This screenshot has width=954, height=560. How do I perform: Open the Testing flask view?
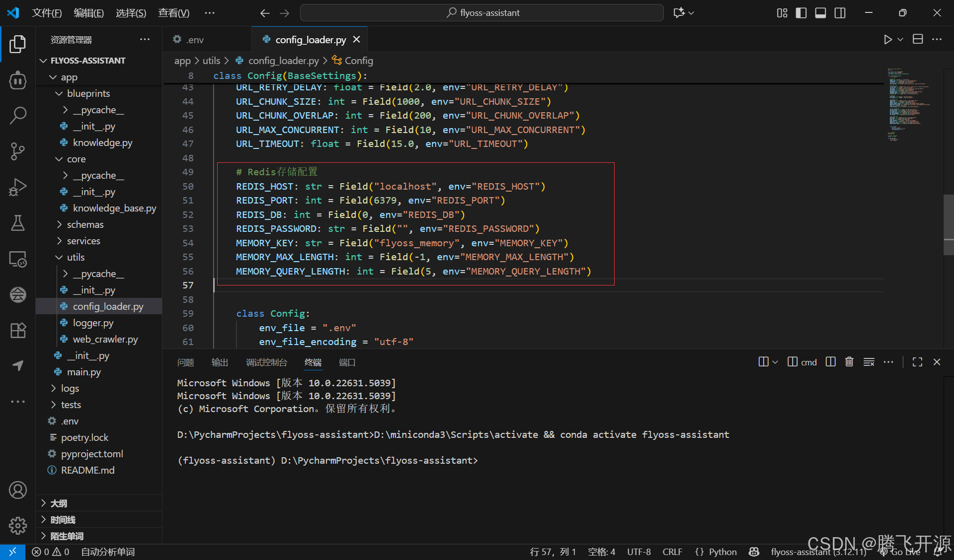[x=18, y=223]
